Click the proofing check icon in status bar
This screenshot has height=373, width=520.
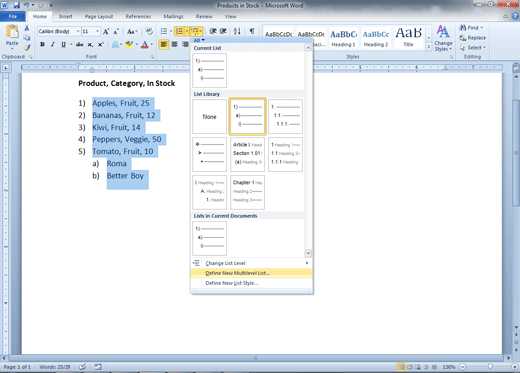[x=82, y=367]
